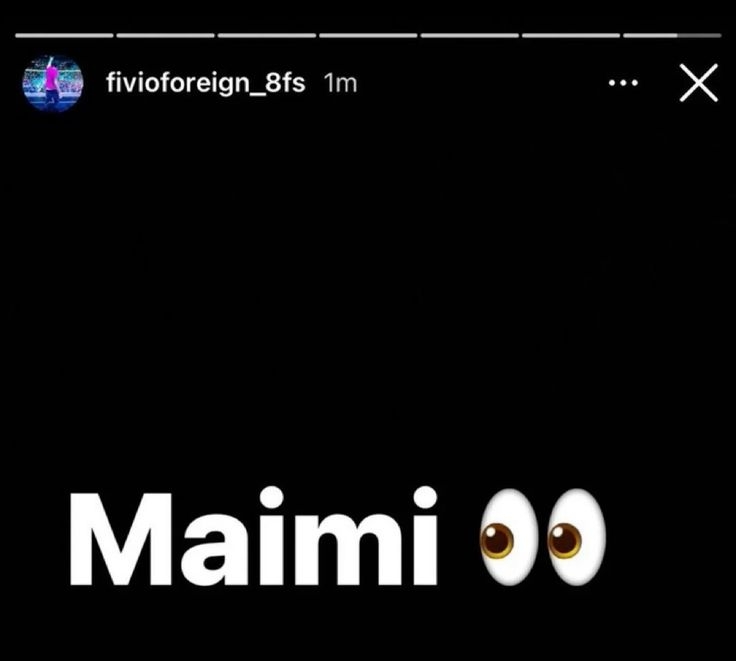736x661 pixels.
Task: Visit the fivioforeign_8fs username link
Action: pyautogui.click(x=206, y=83)
